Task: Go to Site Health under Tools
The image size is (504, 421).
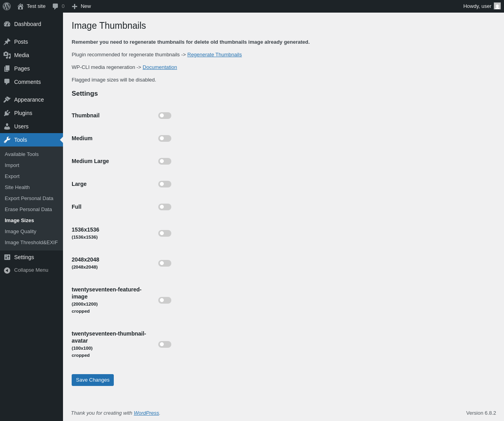Action: click(17, 187)
